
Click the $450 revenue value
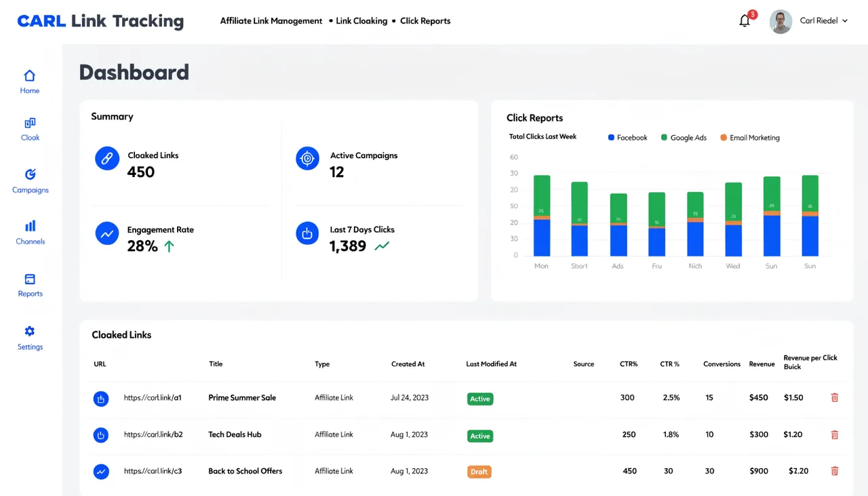point(759,398)
